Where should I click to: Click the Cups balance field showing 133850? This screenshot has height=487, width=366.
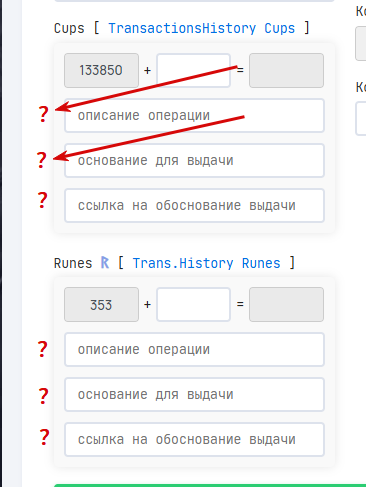pyautogui.click(x=101, y=70)
